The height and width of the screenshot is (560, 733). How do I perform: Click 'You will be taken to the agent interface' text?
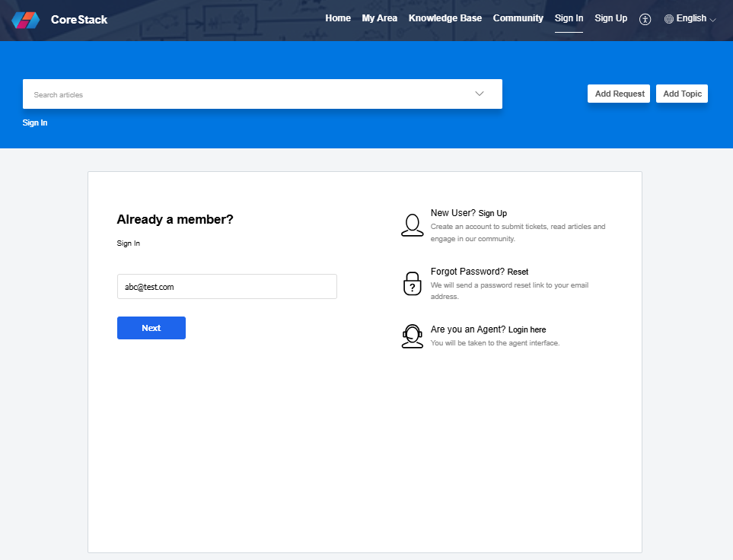point(495,343)
